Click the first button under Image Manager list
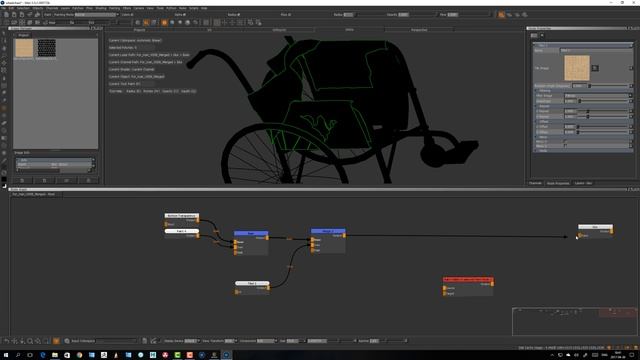640x360 pixels. (22, 180)
